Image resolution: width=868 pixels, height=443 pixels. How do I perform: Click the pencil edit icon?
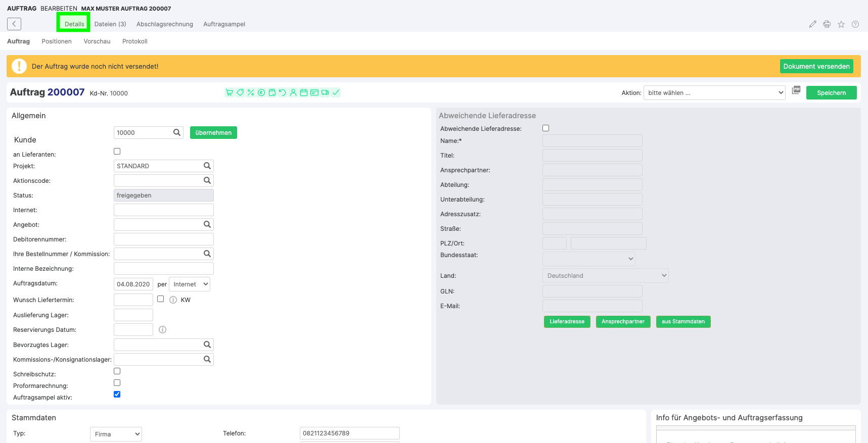click(813, 24)
